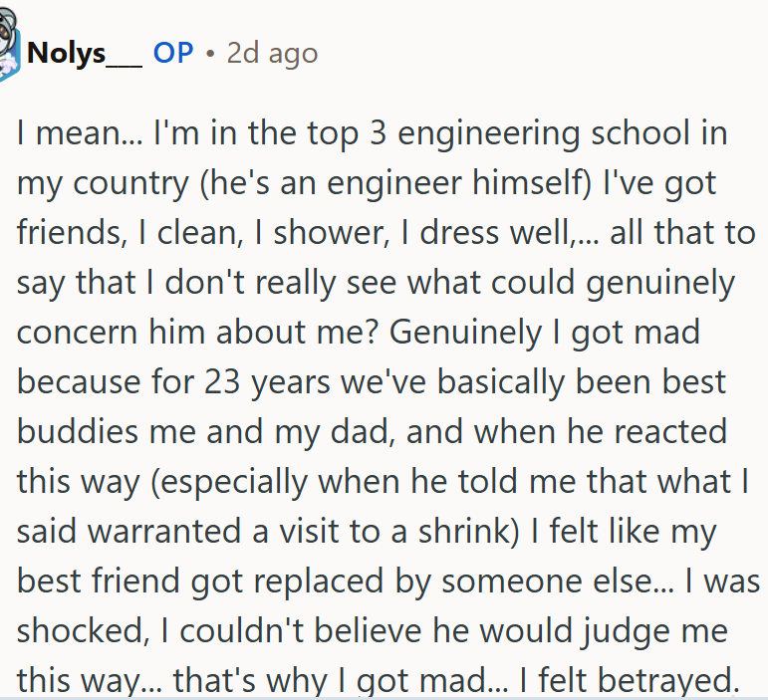Image resolution: width=768 pixels, height=700 pixels.
Task: Click the "2d ago" comment timestamp
Action: point(272,53)
